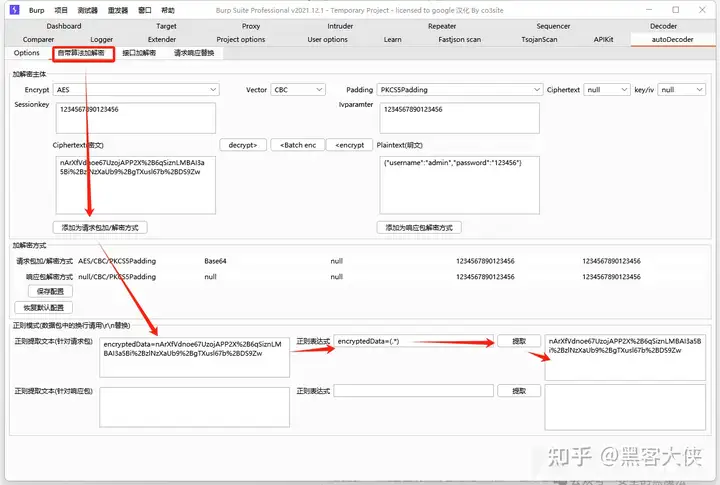Switch to the Comparer tab
This screenshot has height=485, width=720.
[x=39, y=39]
